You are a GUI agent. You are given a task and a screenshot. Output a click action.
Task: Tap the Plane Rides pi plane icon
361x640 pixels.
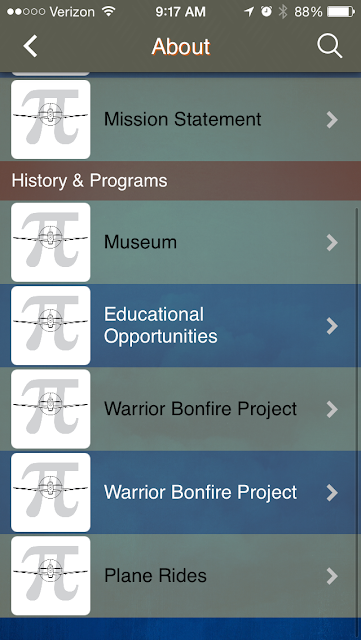click(x=51, y=576)
